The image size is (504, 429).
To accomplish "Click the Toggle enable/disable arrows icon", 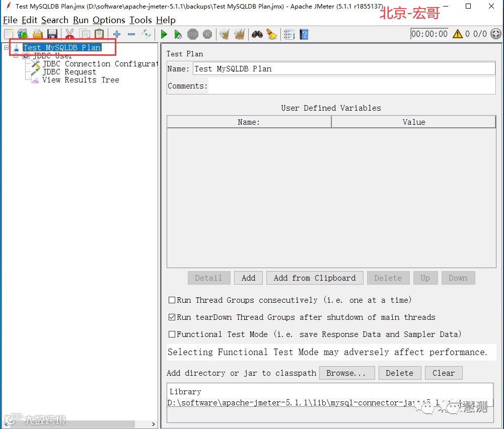I will [146, 34].
